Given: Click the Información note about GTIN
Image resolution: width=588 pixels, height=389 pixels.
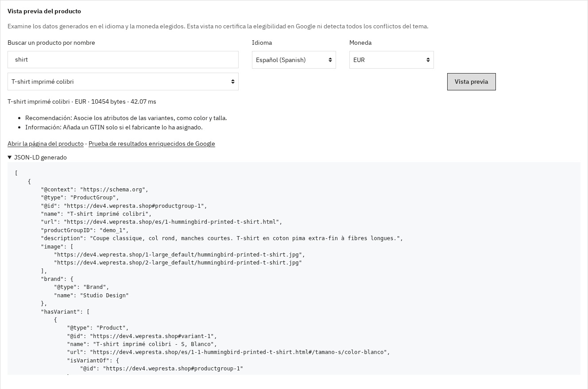Looking at the screenshot, I should pos(114,127).
